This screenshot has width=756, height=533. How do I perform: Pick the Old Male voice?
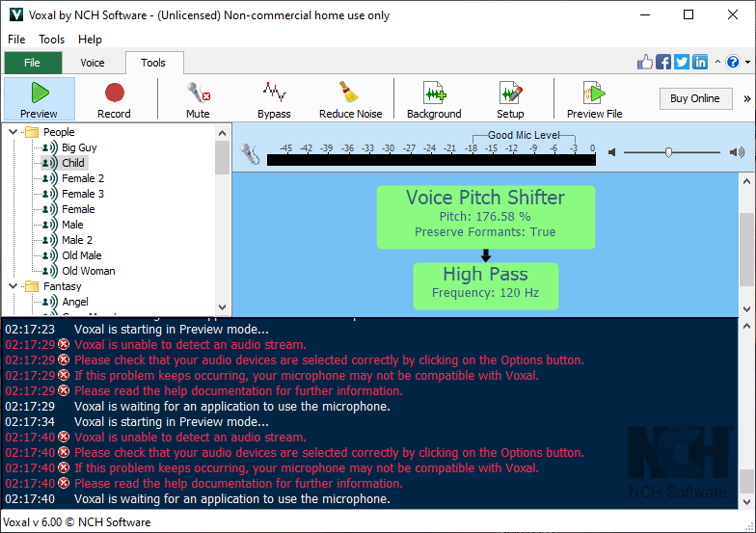tap(81, 255)
